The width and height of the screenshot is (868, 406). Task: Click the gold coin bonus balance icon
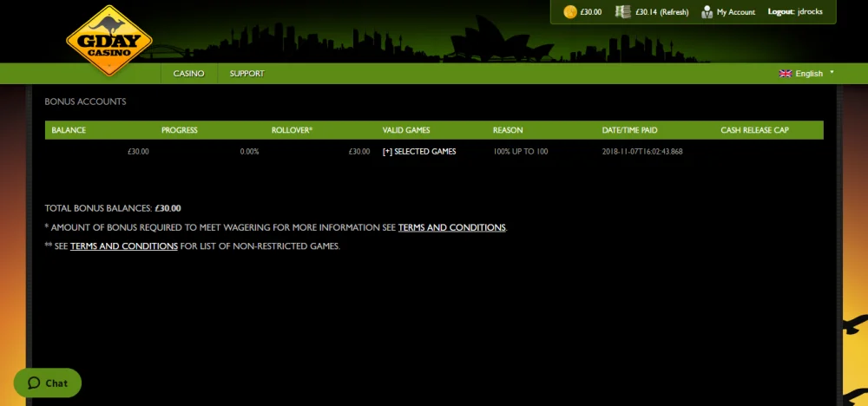coord(569,11)
